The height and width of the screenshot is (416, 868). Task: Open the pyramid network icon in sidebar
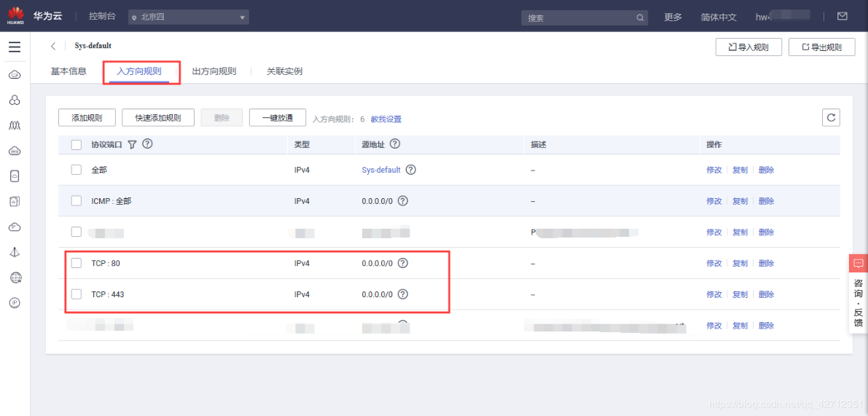(15, 252)
